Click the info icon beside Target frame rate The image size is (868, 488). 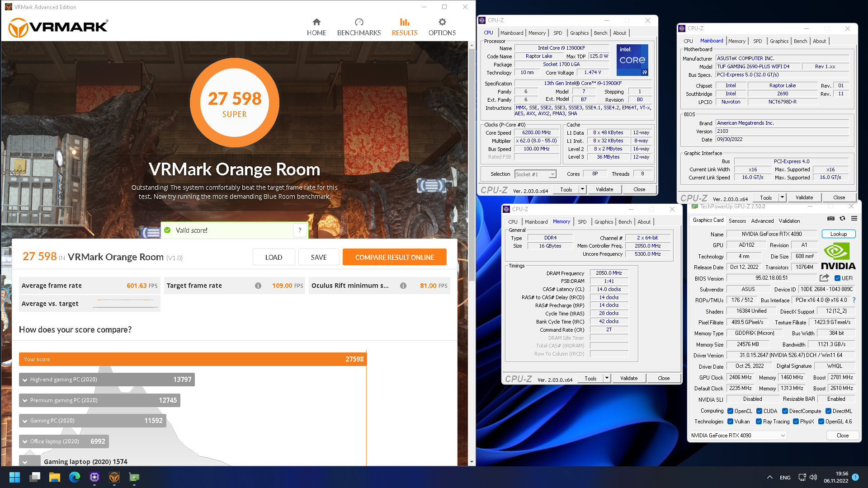click(258, 286)
